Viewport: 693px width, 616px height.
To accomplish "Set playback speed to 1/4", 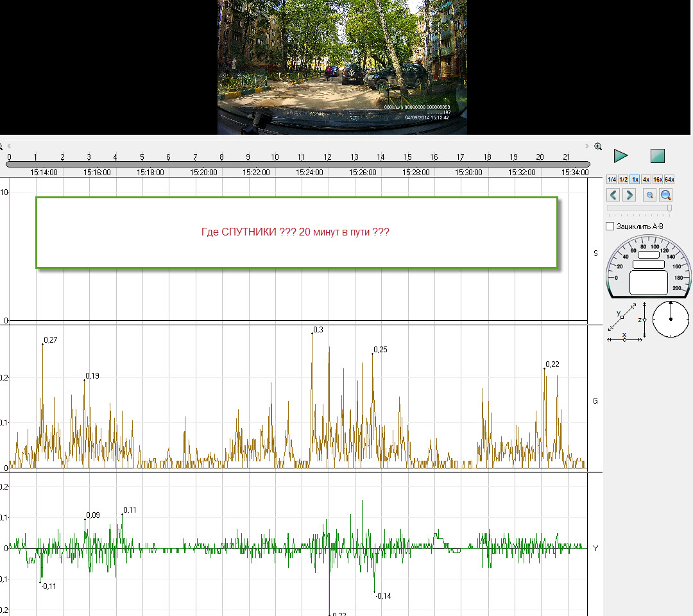I will point(612,180).
